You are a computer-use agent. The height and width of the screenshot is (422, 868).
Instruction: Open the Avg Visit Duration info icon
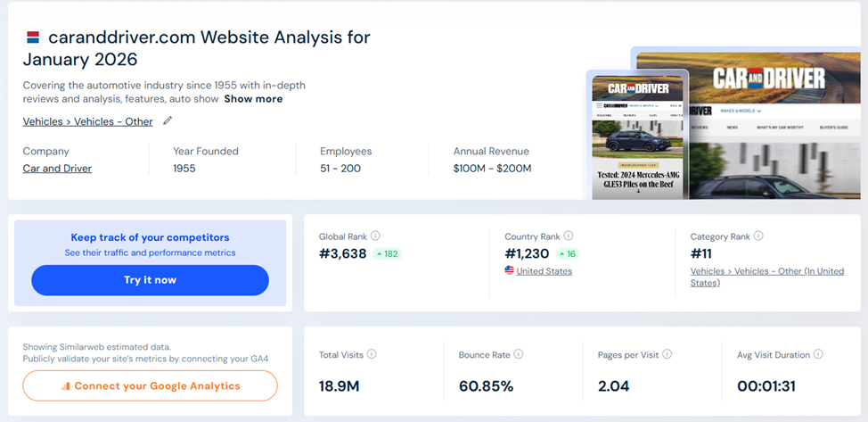click(818, 354)
